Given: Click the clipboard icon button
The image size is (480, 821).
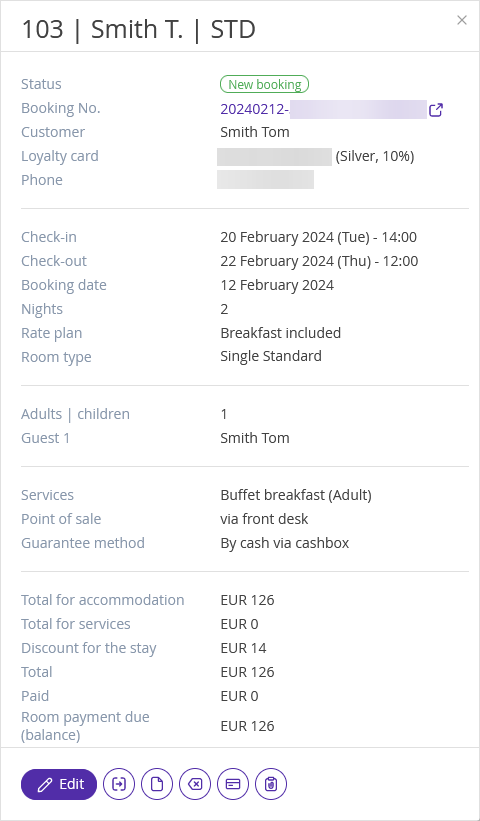Looking at the screenshot, I should (x=271, y=784).
